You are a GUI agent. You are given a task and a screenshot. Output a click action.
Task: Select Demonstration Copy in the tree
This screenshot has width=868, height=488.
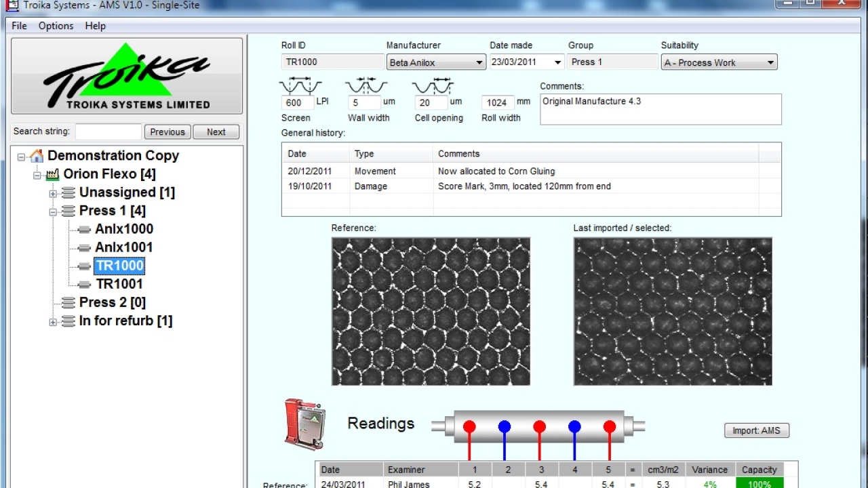click(x=113, y=156)
